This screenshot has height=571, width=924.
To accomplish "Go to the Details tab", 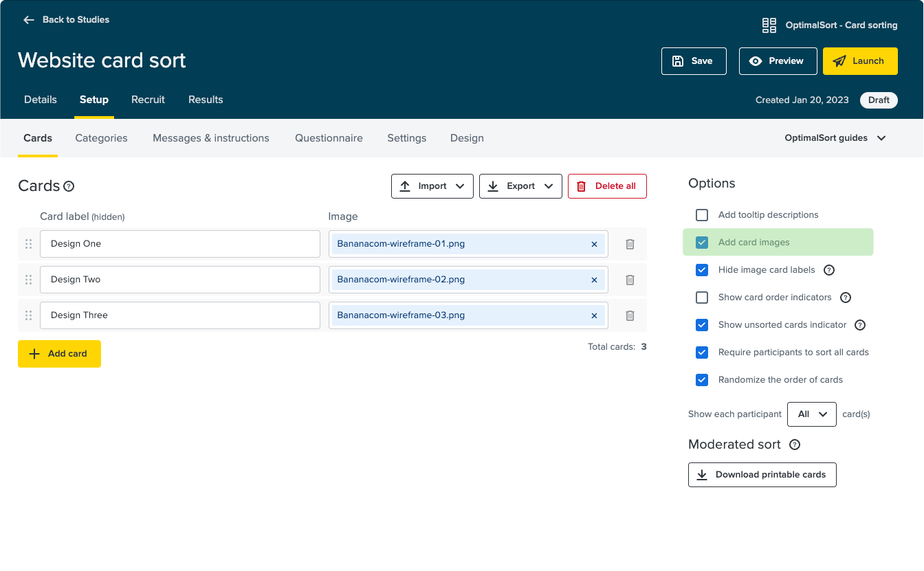I will 41,100.
